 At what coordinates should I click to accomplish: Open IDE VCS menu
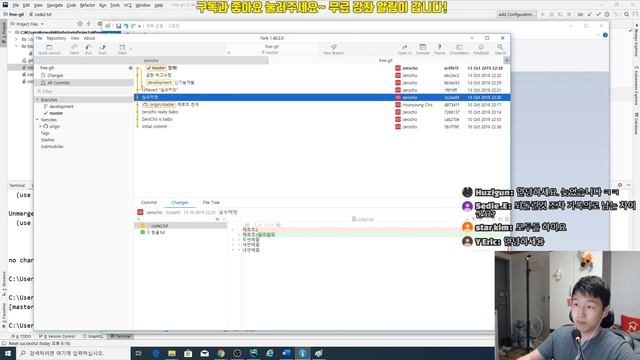click(128, 5)
